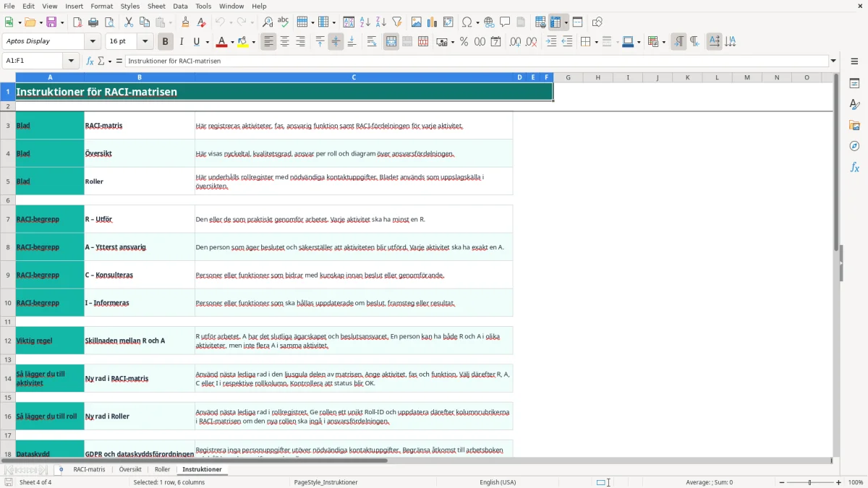Toggle center horizontally alignment
This screenshot has height=488, width=868.
point(284,42)
